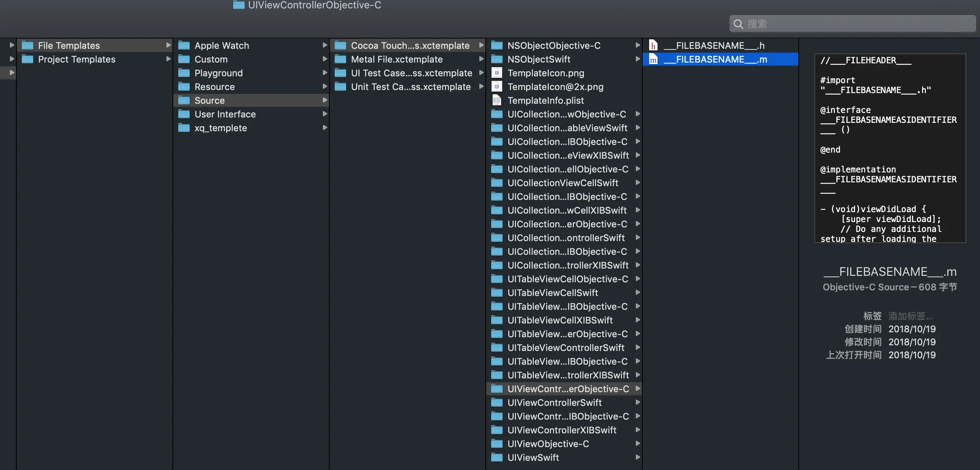Select the UICollection...trollerXIBSwift folder
This screenshot has width=980, height=470.
pyautogui.click(x=564, y=265)
